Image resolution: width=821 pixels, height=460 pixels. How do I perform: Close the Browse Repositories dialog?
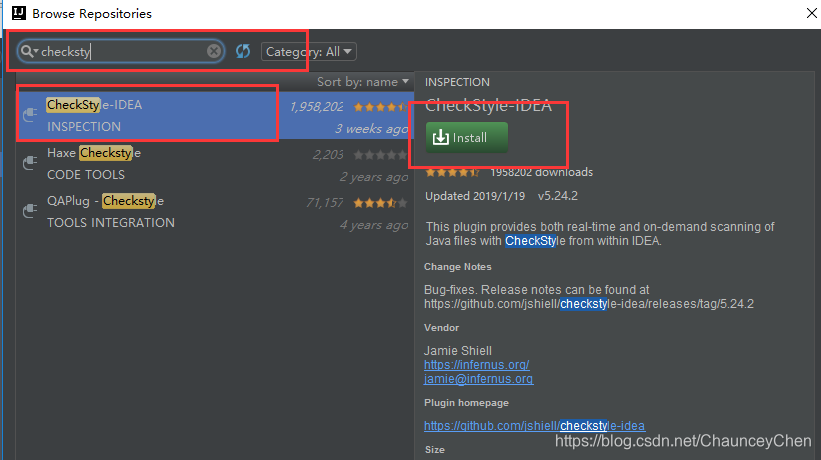click(812, 13)
